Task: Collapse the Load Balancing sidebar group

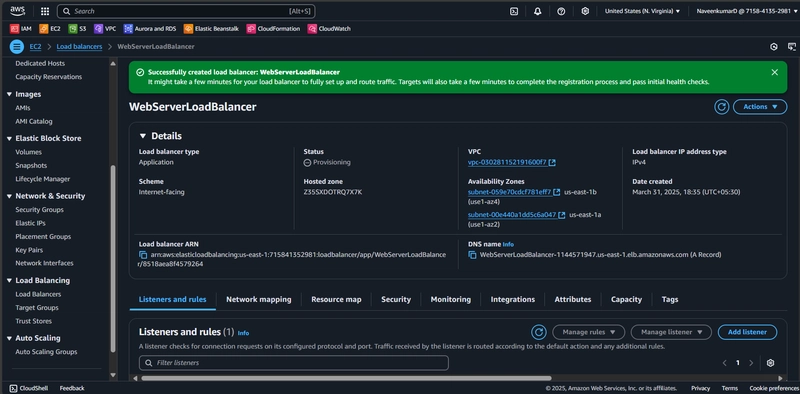Action: point(9,281)
